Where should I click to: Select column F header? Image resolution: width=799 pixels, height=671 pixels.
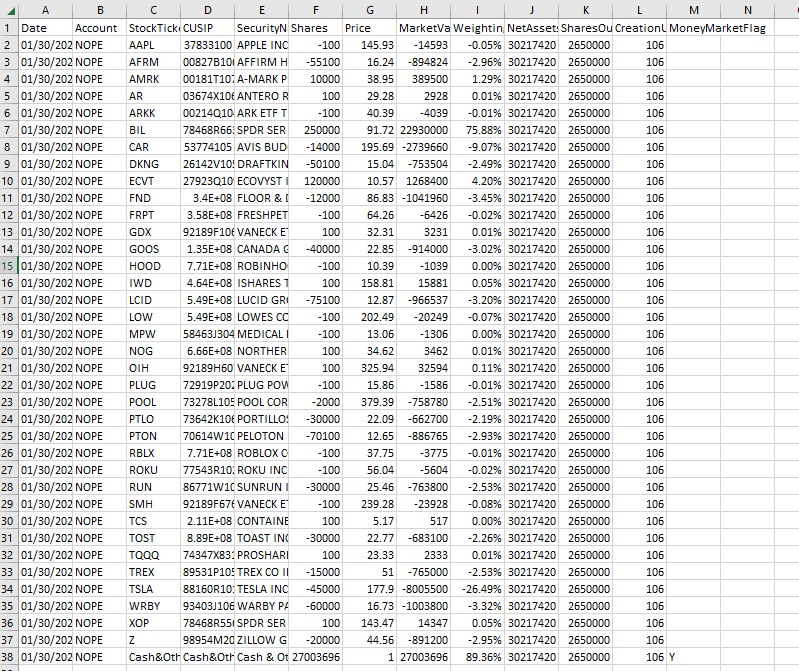(315, 10)
